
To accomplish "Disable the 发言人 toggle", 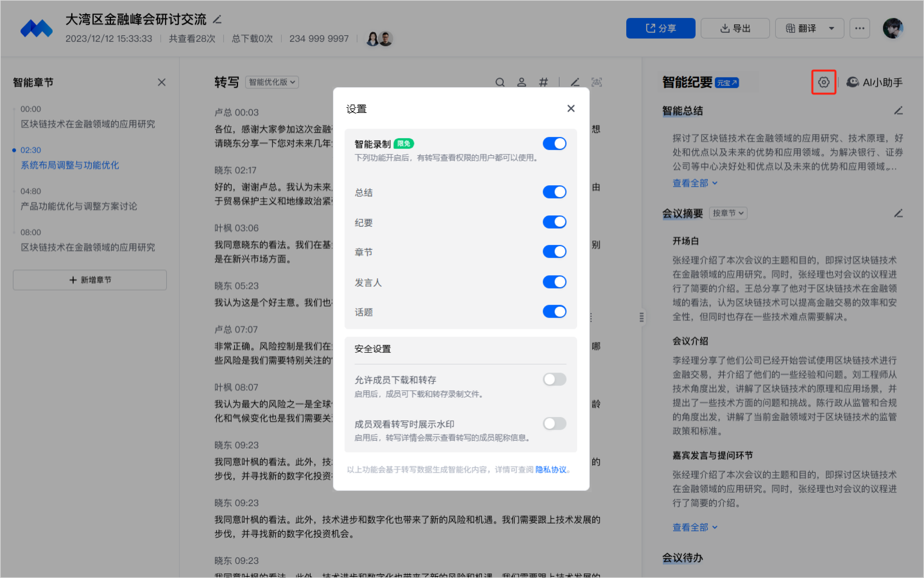I will tap(554, 282).
